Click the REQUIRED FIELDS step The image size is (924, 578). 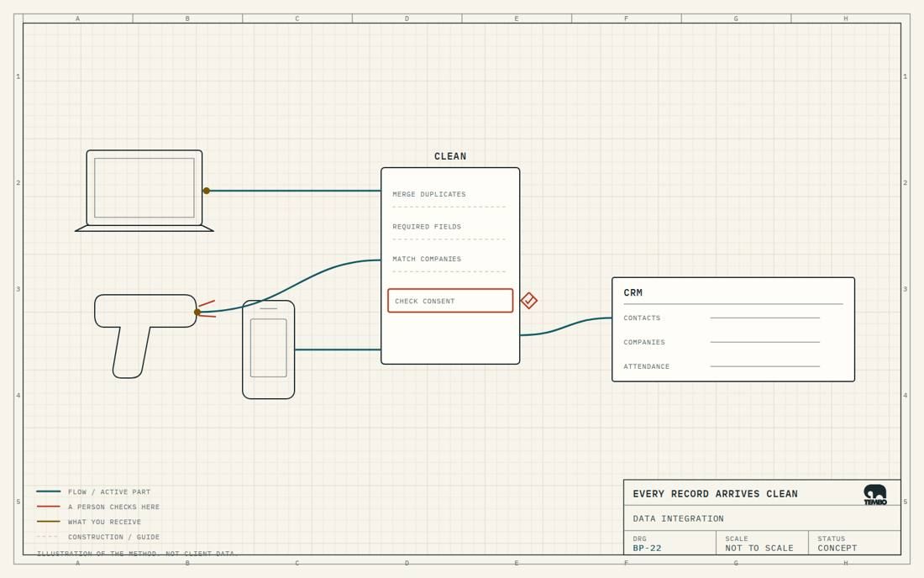coord(427,226)
